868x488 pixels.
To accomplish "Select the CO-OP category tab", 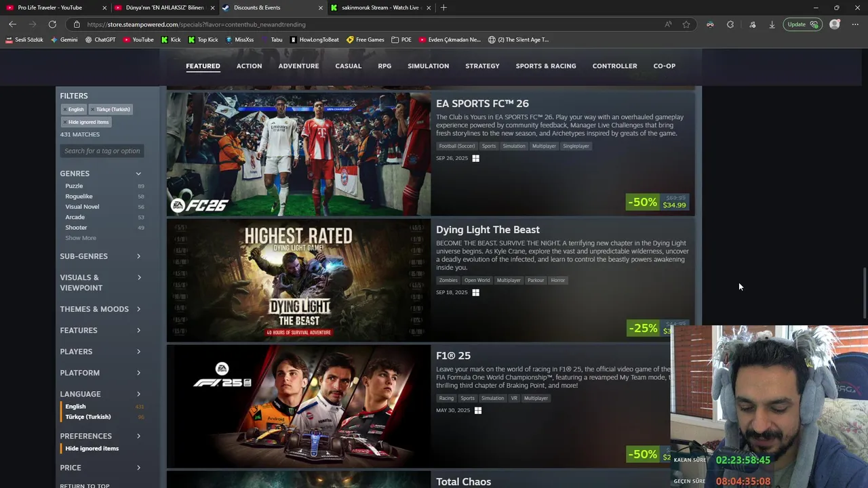I will [664, 66].
